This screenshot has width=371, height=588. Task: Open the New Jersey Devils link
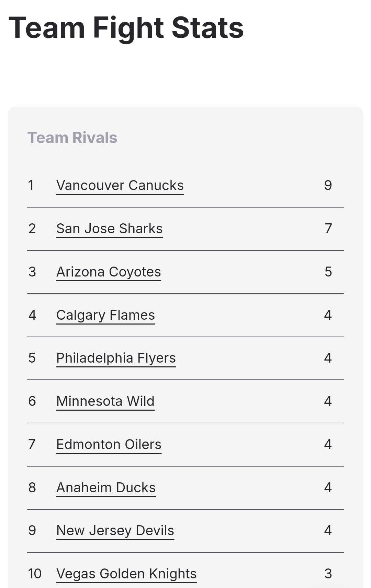pos(115,531)
